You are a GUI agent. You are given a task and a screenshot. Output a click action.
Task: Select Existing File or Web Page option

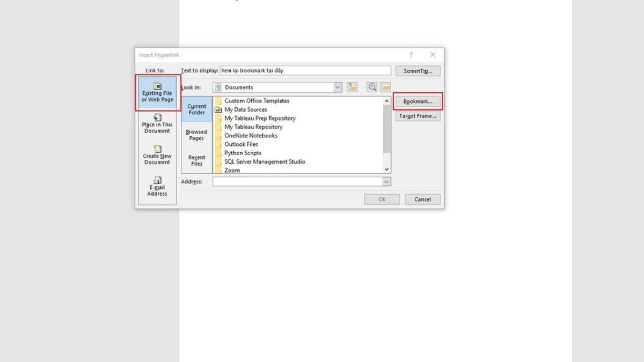click(157, 92)
